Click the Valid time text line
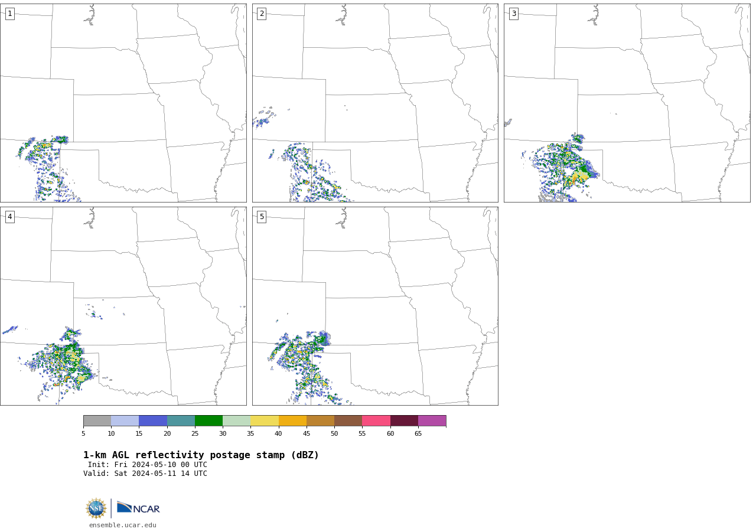Screen dimensions: 756x532 click(145, 474)
